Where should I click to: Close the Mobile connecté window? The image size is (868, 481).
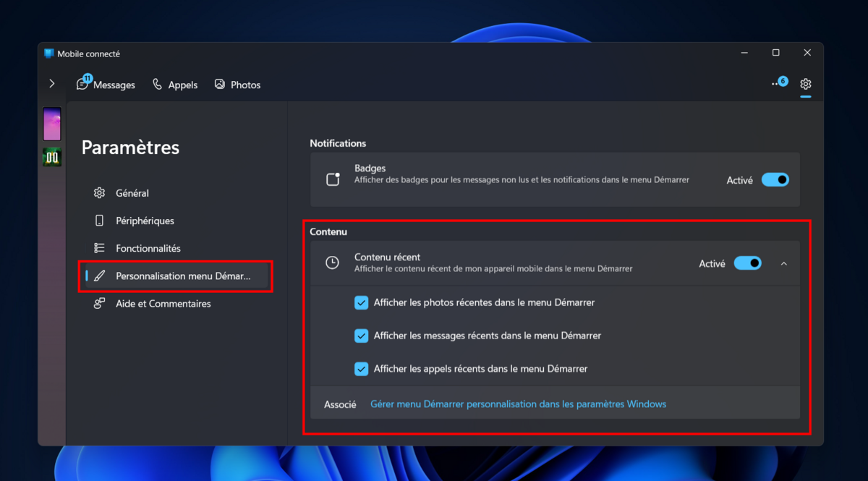807,53
